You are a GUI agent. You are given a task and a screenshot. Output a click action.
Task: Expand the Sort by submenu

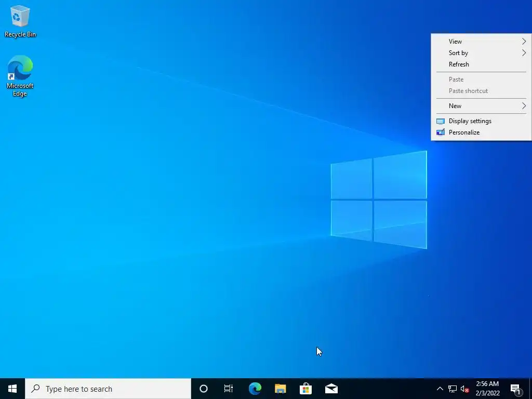pos(481,53)
